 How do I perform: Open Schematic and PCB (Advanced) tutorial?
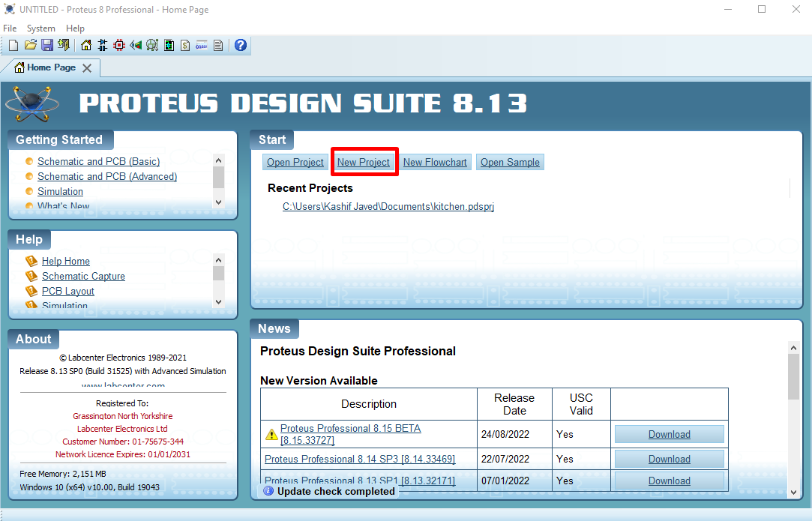point(107,177)
